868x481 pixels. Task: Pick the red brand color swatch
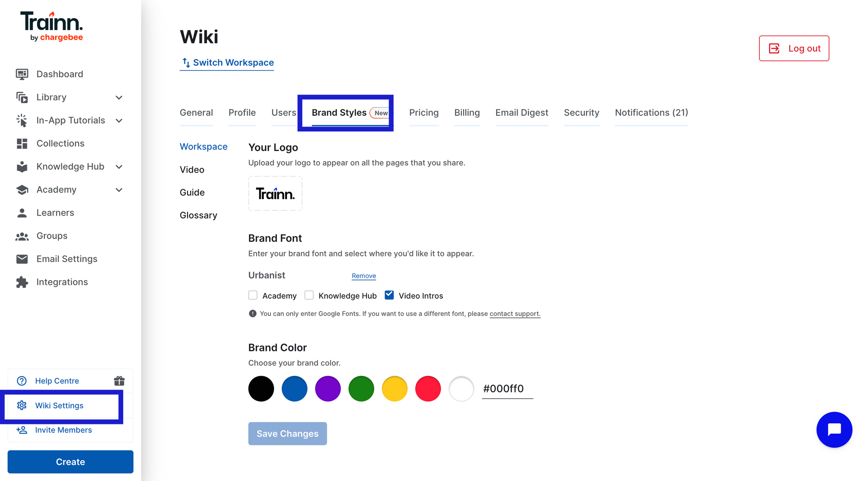point(428,389)
